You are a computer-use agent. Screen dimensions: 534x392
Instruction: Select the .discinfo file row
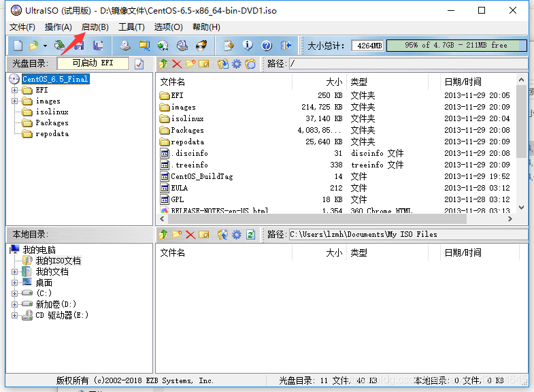[x=335, y=153]
